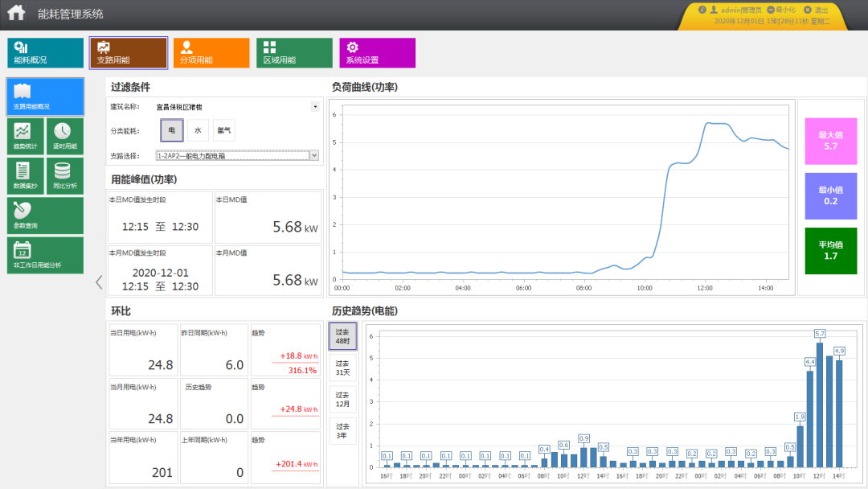
Task: Open the 逐时用能 clock tile
Action: point(65,136)
